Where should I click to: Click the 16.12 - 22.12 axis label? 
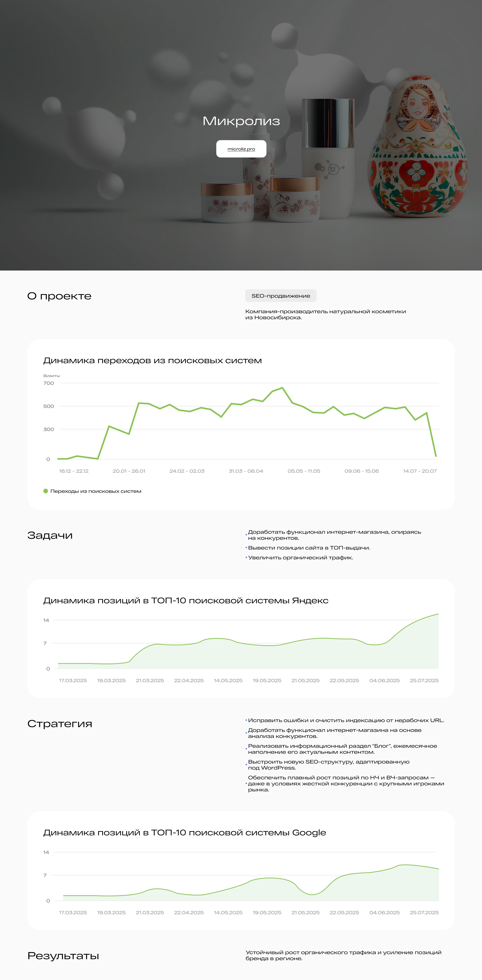[x=74, y=471]
